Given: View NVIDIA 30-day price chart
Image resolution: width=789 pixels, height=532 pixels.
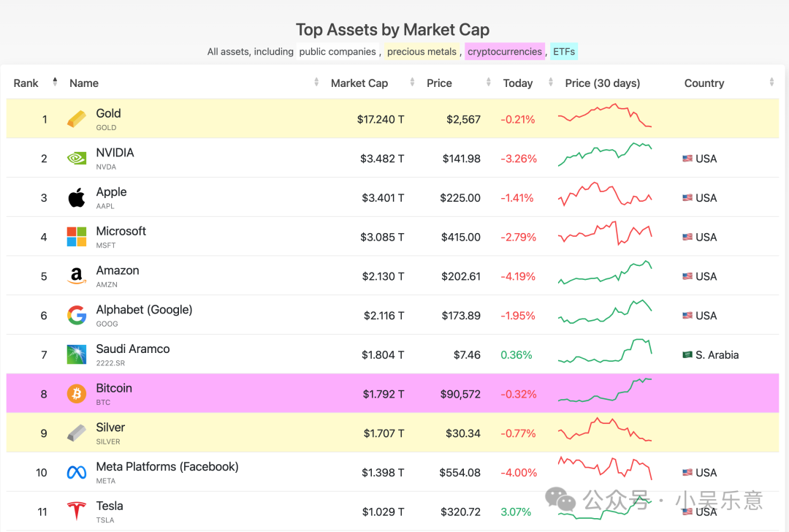Looking at the screenshot, I should coord(605,154).
